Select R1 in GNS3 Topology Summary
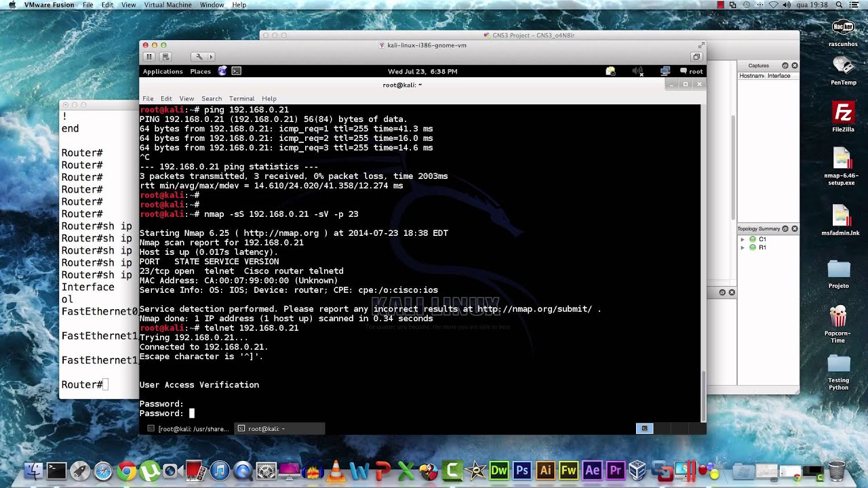Screen dimensions: 868x488 tap(762, 247)
